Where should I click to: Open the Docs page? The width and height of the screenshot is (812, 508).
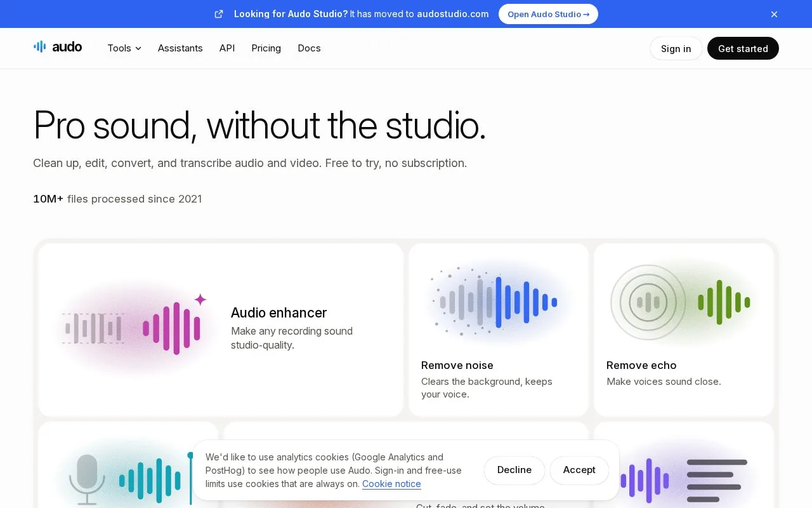click(x=309, y=48)
